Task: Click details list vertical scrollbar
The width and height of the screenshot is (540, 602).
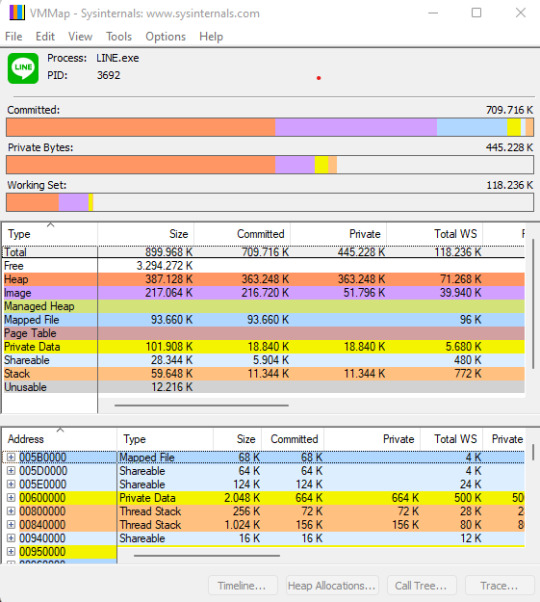Action: pos(533,452)
